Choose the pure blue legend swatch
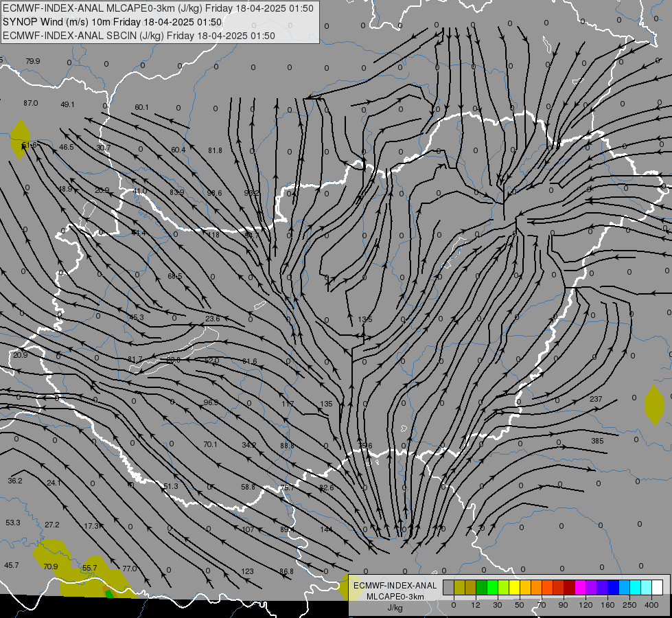This screenshot has height=618, width=672. [613, 587]
